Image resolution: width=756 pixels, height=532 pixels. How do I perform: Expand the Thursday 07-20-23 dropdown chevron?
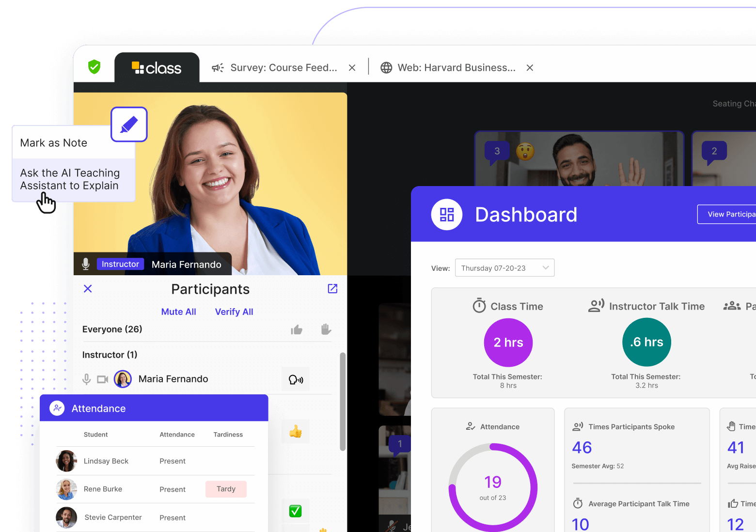[x=546, y=268]
